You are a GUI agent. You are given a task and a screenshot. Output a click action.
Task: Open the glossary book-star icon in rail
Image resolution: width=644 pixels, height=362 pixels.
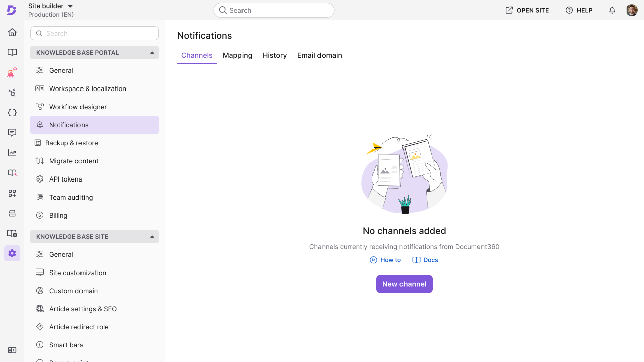[12, 173]
